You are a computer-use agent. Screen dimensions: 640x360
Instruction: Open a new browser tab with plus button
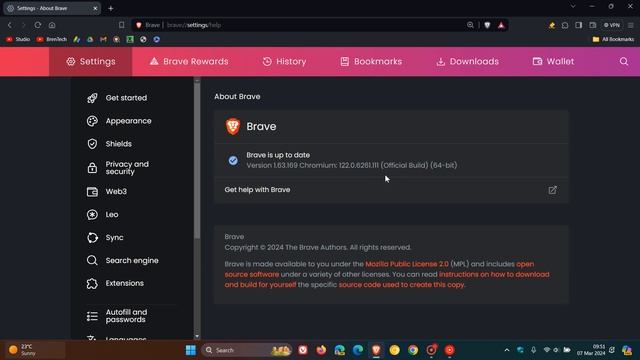[111, 8]
